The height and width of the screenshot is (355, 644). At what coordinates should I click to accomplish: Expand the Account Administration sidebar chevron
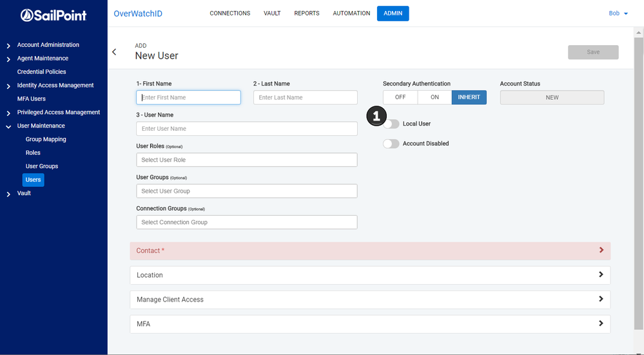(x=8, y=46)
